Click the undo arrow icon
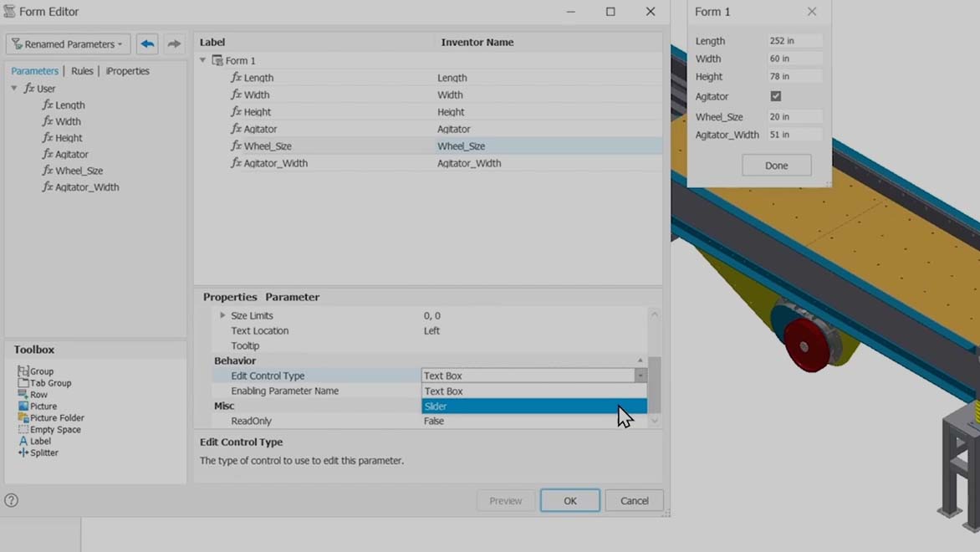Screen dimensions: 980x552 (x=147, y=43)
